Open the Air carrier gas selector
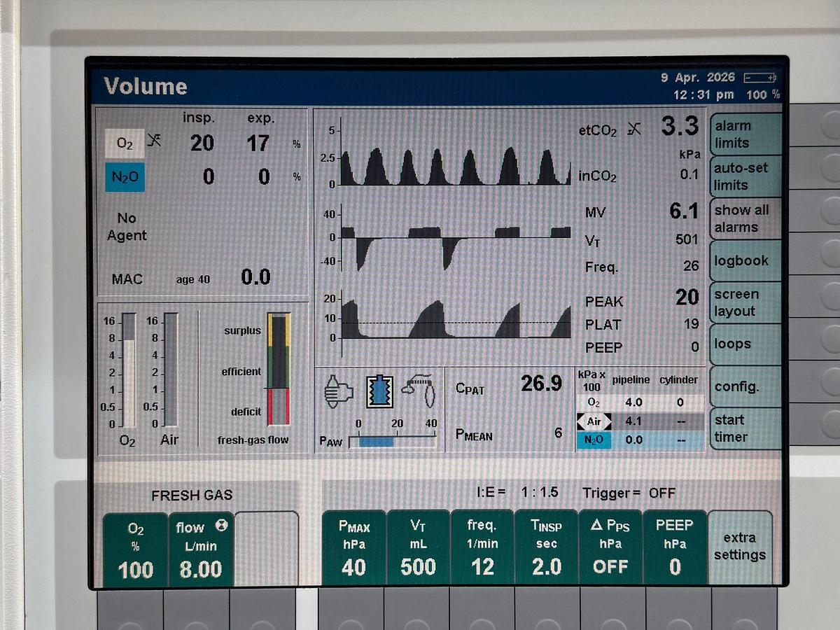The height and width of the screenshot is (630, 840). click(x=594, y=421)
